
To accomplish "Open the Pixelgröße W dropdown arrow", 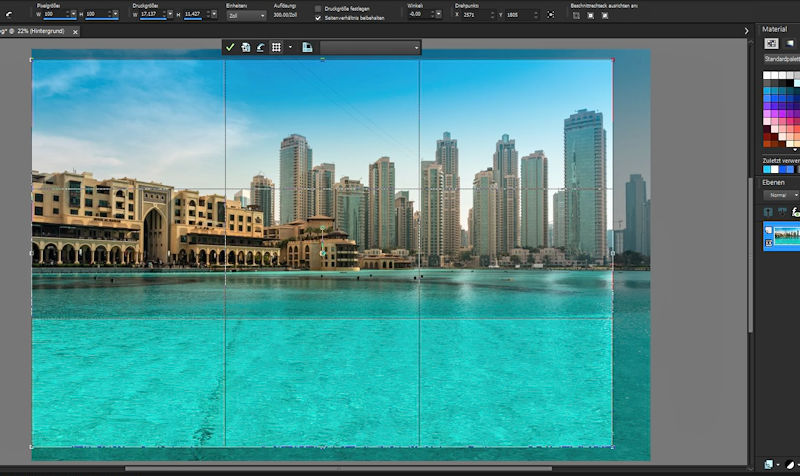I will point(73,14).
